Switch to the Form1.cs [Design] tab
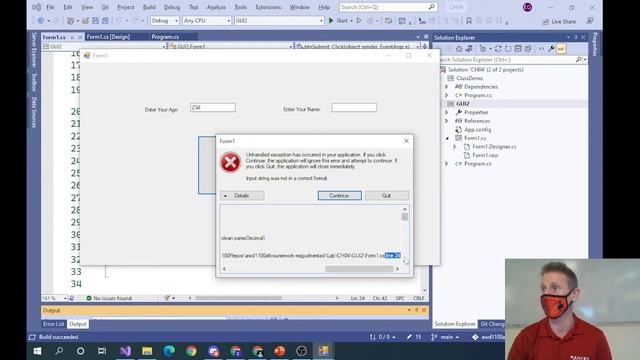640x360 pixels. tap(108, 37)
